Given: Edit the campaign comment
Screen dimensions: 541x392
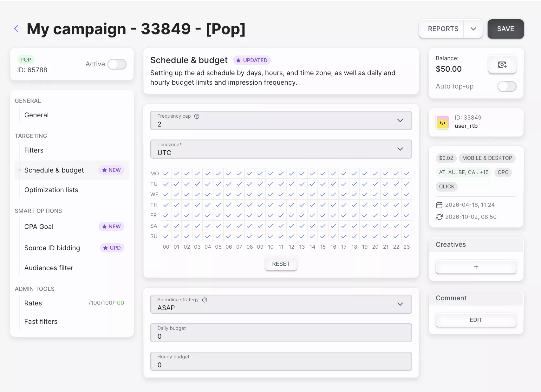Looking at the screenshot, I should click(476, 320).
